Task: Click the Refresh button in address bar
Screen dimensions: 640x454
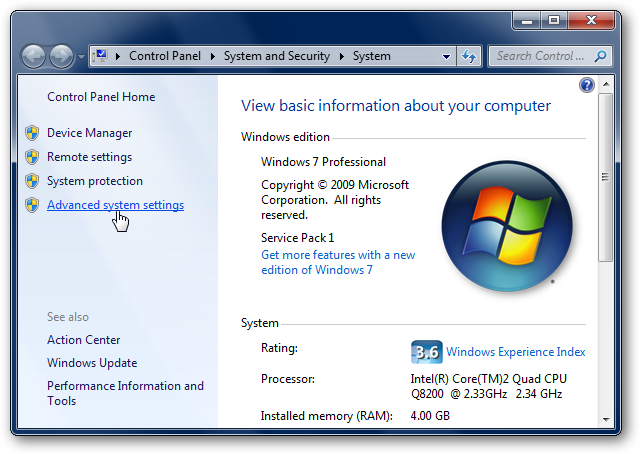Action: [x=469, y=56]
